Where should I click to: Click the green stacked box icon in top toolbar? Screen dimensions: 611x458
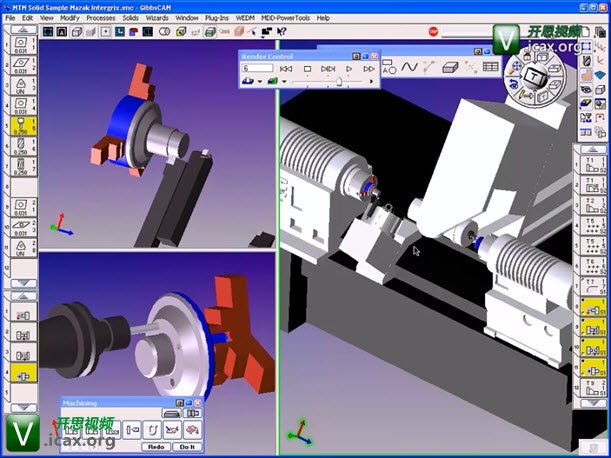click(x=210, y=32)
